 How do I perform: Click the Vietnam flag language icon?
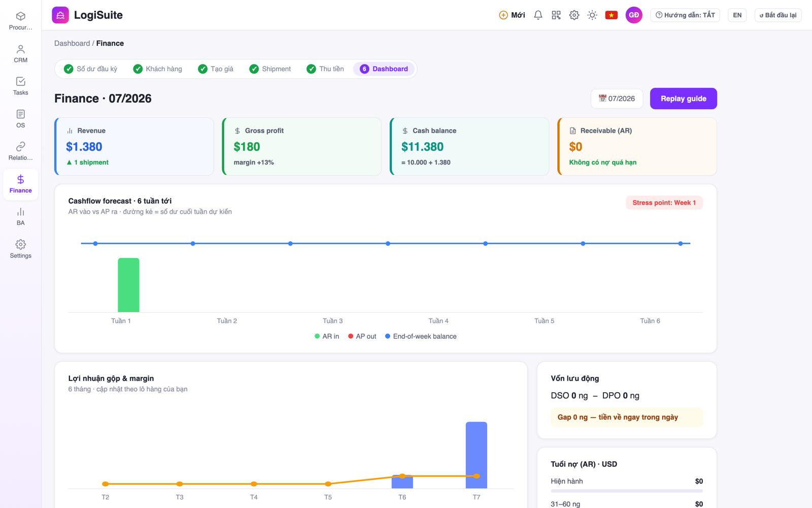(x=612, y=15)
